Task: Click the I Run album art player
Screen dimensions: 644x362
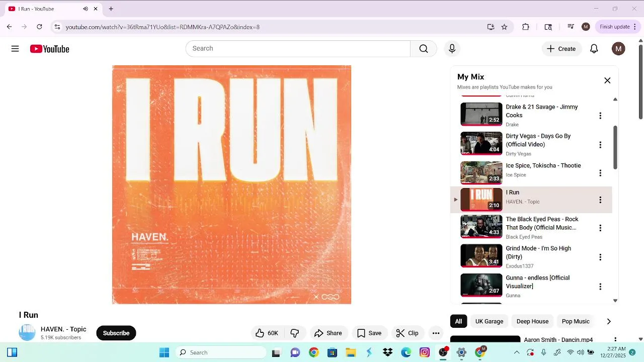Action: 231,185
